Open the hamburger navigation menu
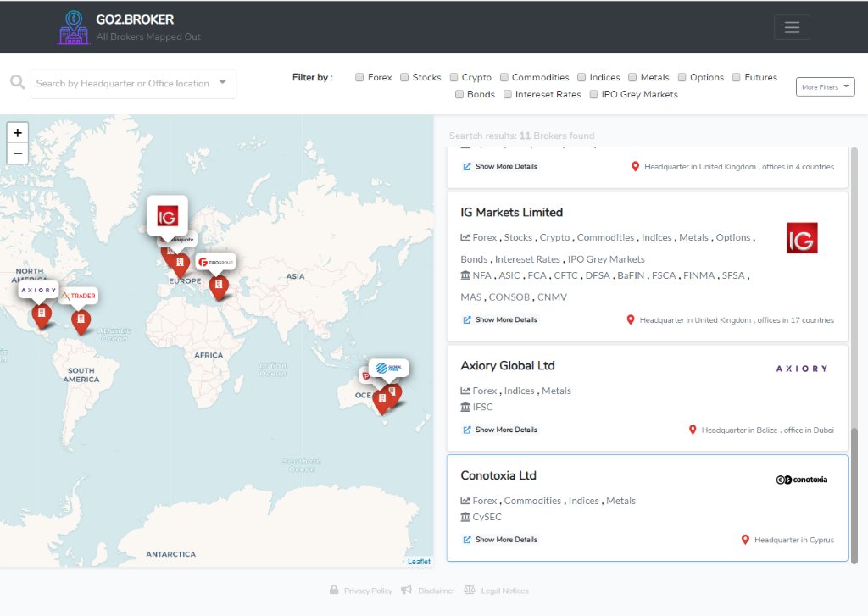 coord(792,27)
